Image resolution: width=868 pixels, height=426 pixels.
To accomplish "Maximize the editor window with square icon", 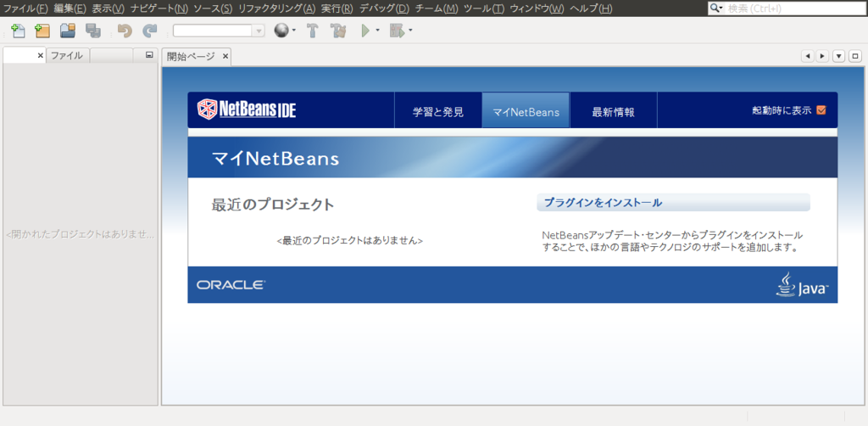I will 855,56.
